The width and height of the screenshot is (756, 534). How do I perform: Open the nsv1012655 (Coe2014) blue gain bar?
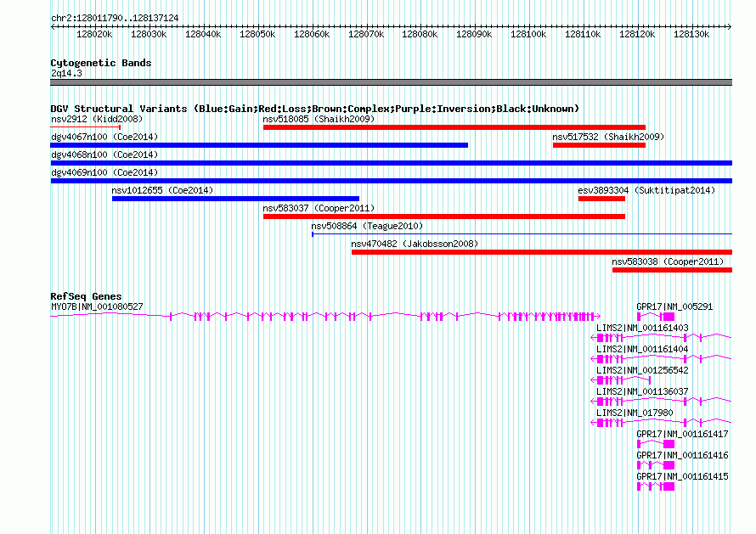[x=236, y=199]
